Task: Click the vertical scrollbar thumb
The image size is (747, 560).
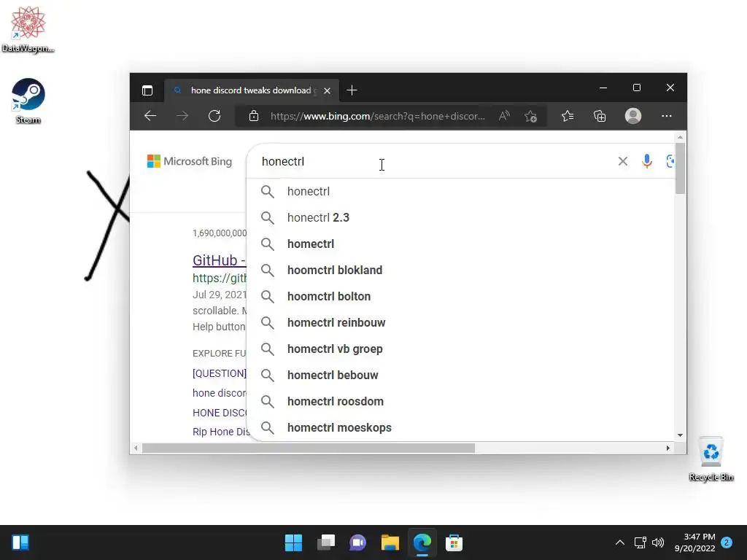Action: 680,168
